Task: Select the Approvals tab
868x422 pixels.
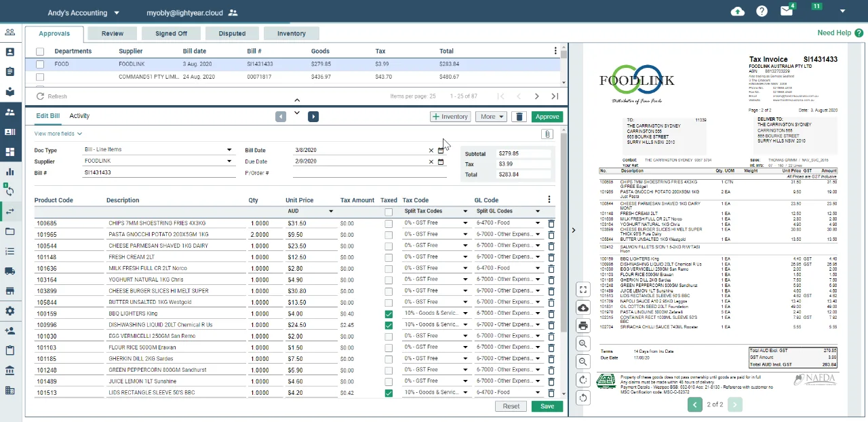Action: tap(54, 33)
